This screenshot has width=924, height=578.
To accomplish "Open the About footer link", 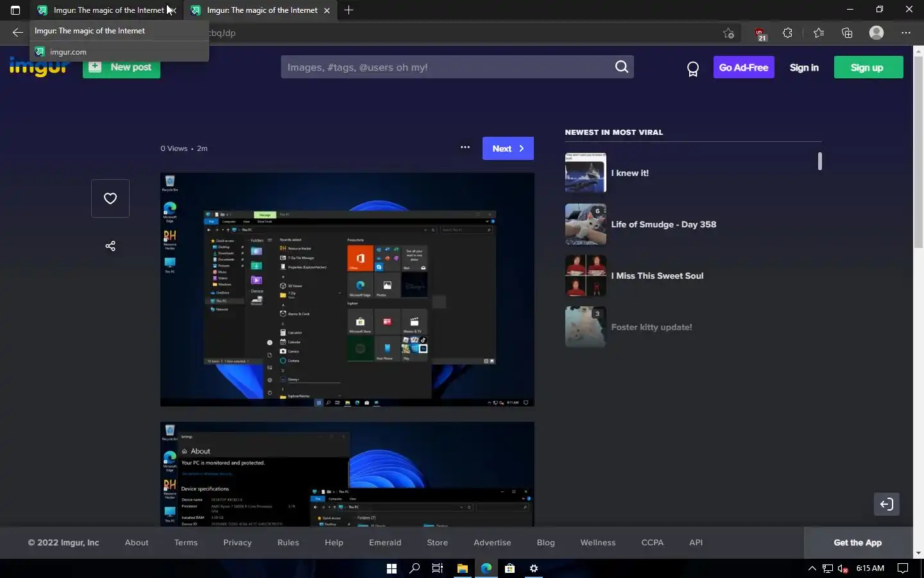I will (x=137, y=543).
